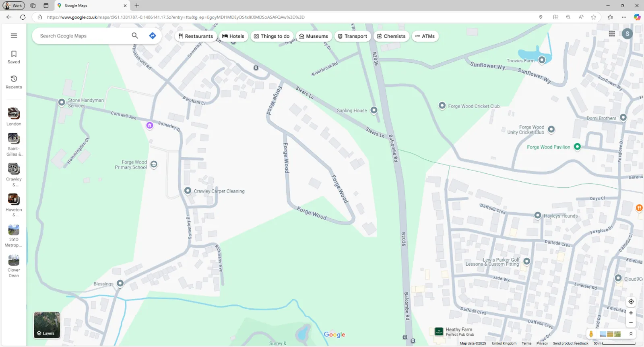This screenshot has width=644, height=347.
Task: Open location permission icon in address bar
Action: [541, 17]
